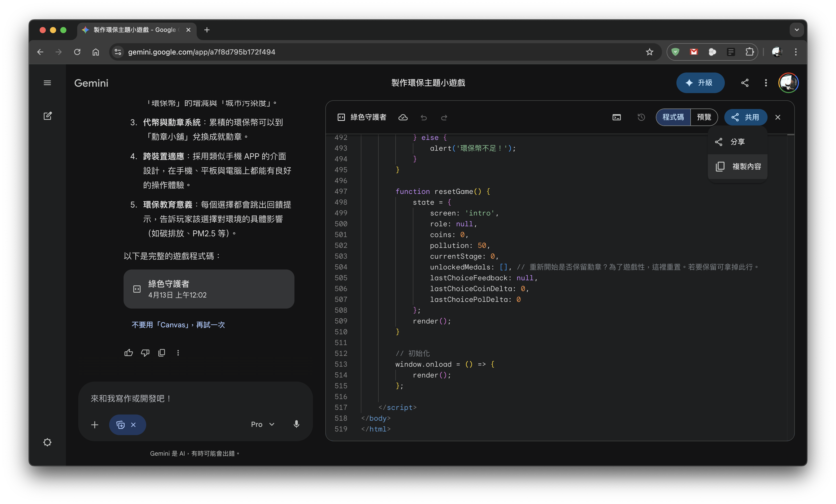
Task: Start a new chat with the compose icon
Action: coord(48,116)
